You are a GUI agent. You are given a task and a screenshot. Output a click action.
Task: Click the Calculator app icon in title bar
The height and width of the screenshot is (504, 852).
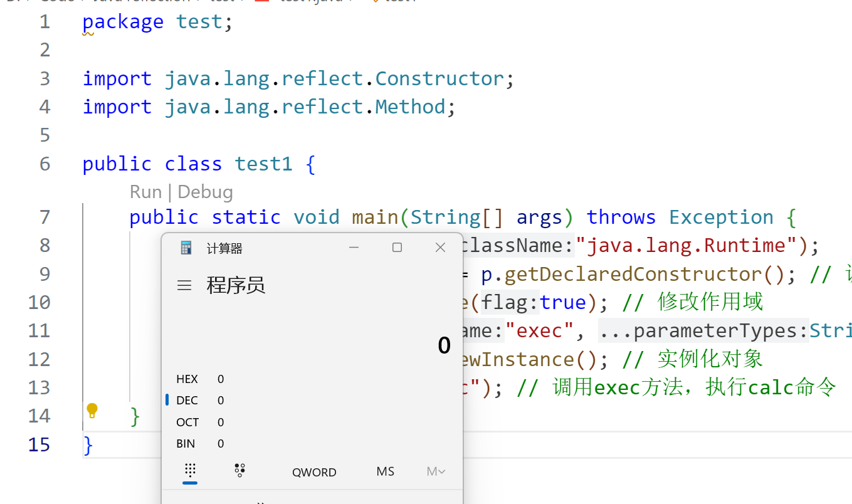click(x=186, y=248)
